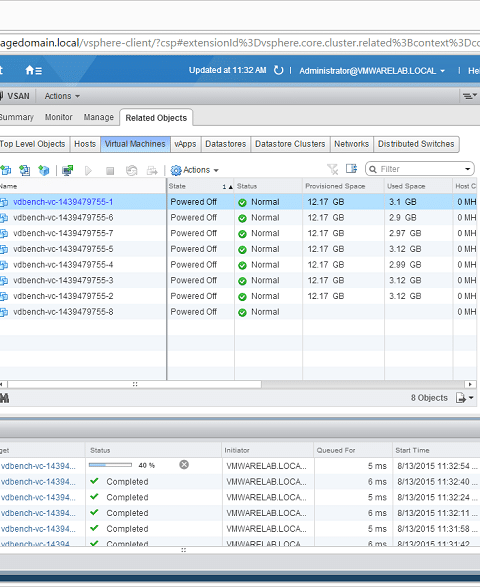Image resolution: width=480 pixels, height=587 pixels.
Task: Open vdbench-vc-1439479755-1 VM link
Action: pyautogui.click(x=63, y=202)
